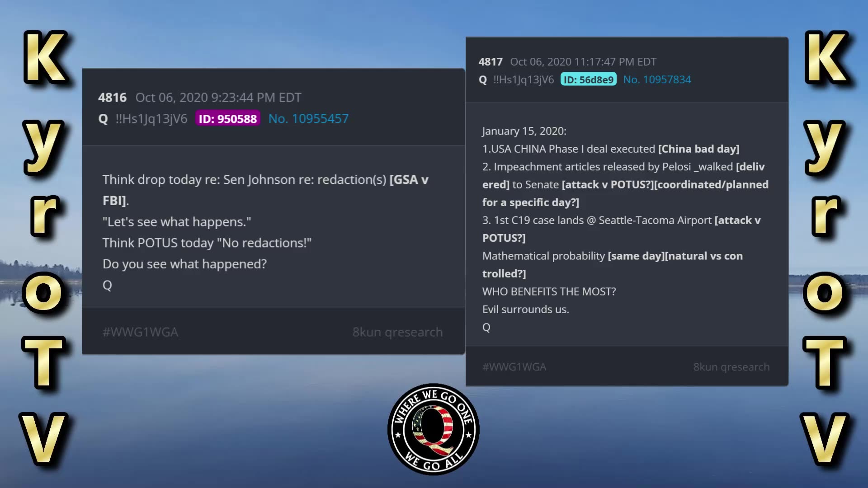
Task: Click post number 4816 heading
Action: click(x=112, y=98)
